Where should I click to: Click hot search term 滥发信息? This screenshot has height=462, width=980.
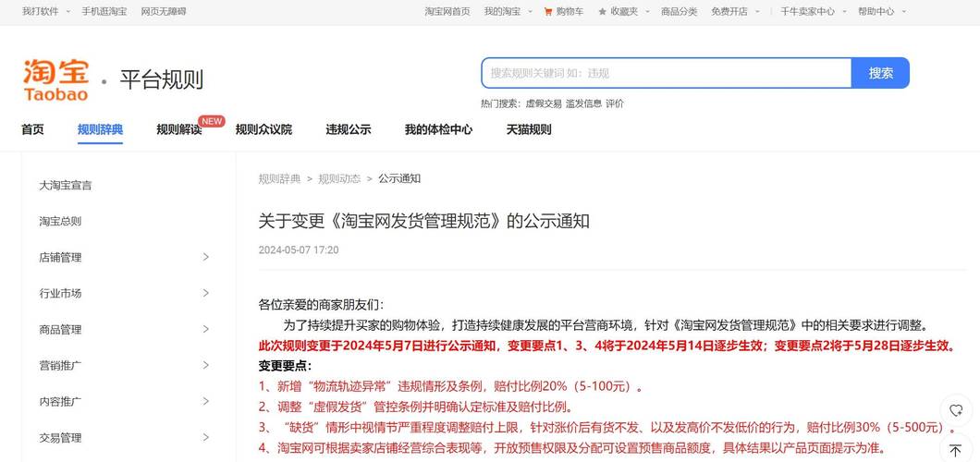[583, 103]
